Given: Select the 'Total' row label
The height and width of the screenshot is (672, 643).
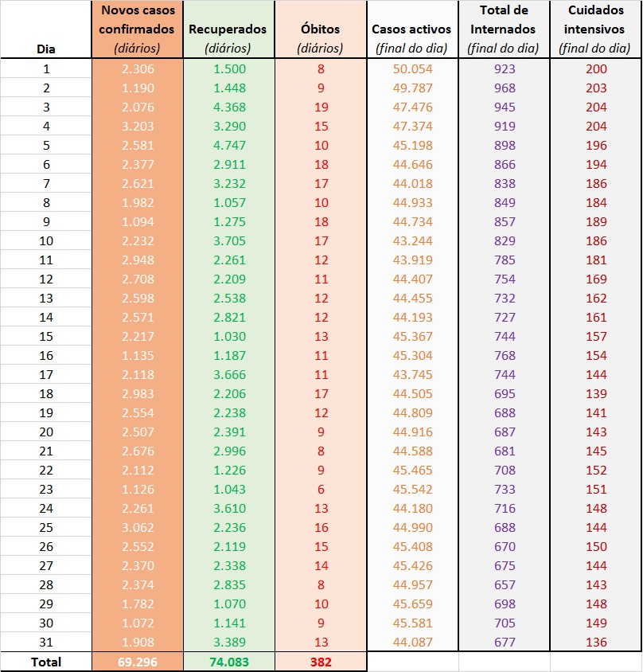Looking at the screenshot, I should coord(46,662).
